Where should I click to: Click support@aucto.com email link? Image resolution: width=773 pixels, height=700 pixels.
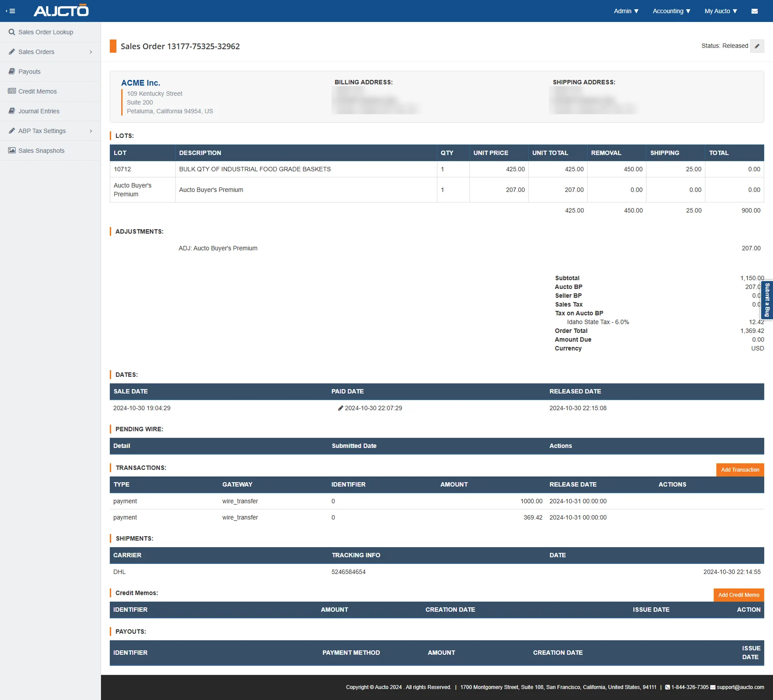(x=740, y=687)
